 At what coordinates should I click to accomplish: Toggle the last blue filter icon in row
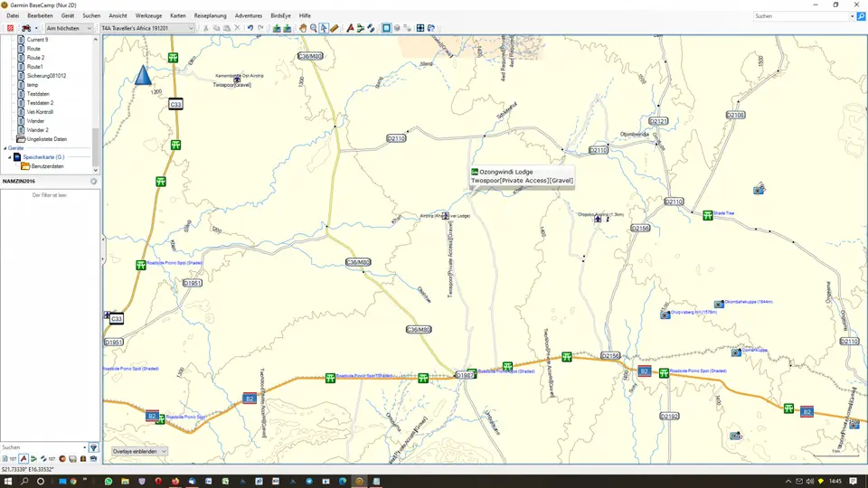click(93, 459)
